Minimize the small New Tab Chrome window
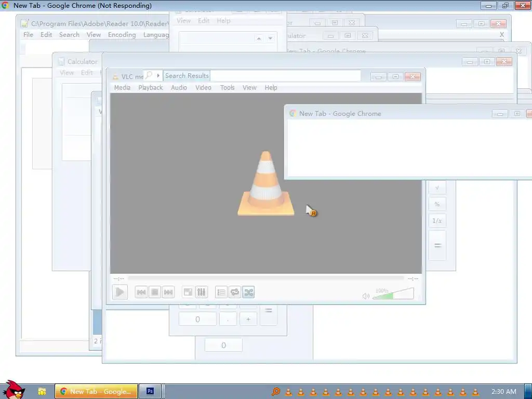Image resolution: width=532 pixels, height=399 pixels. coord(500,114)
